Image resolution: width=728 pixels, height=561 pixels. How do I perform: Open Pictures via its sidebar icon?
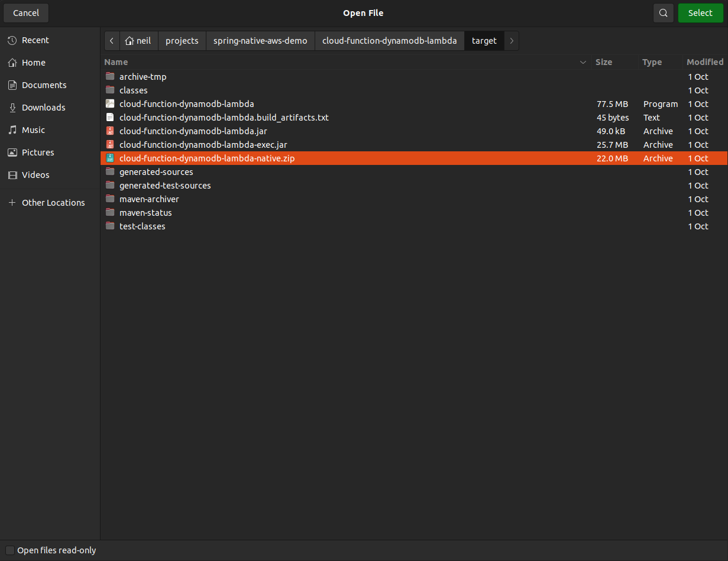[12, 152]
